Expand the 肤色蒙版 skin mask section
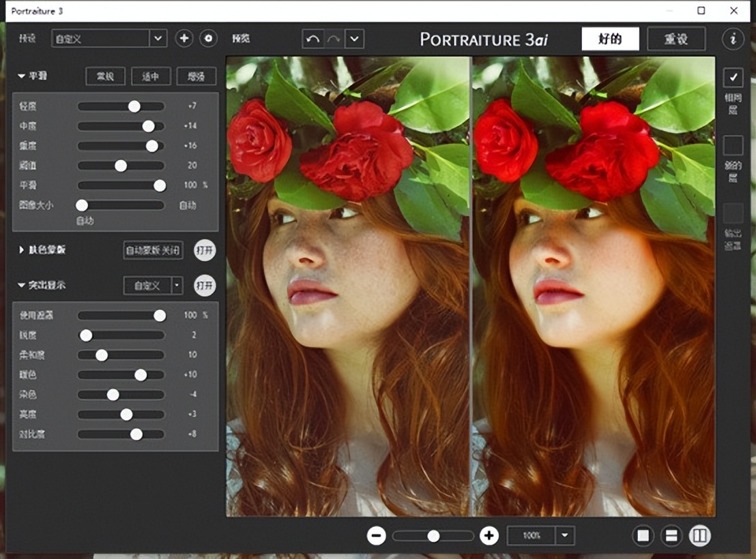Screen dimensions: 756x559 point(22,250)
